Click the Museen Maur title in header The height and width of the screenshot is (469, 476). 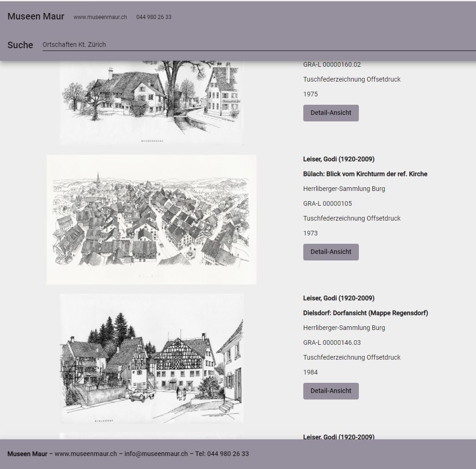[x=36, y=16]
